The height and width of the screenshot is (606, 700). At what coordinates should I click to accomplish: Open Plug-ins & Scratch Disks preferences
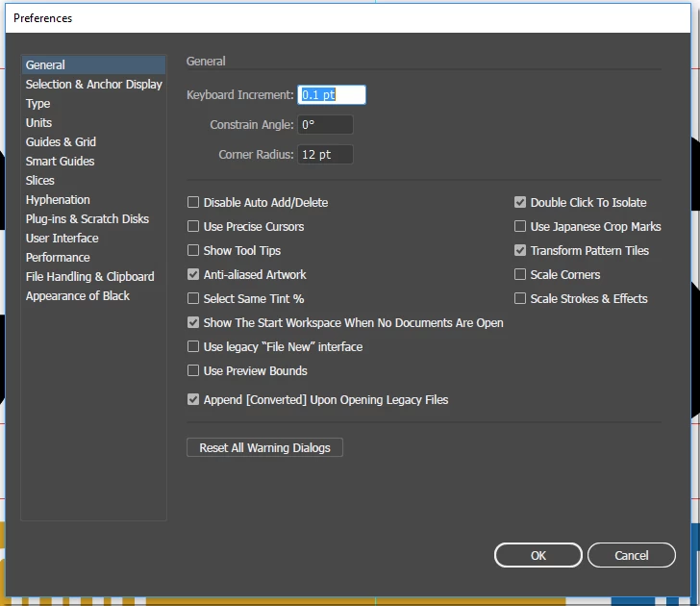coord(93,218)
